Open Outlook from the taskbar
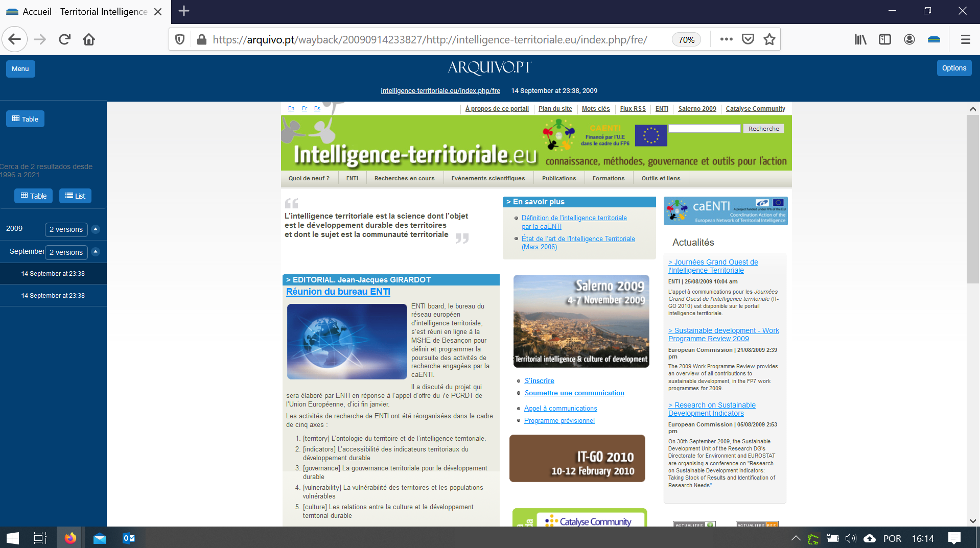Image resolution: width=980 pixels, height=548 pixels. tap(129, 538)
